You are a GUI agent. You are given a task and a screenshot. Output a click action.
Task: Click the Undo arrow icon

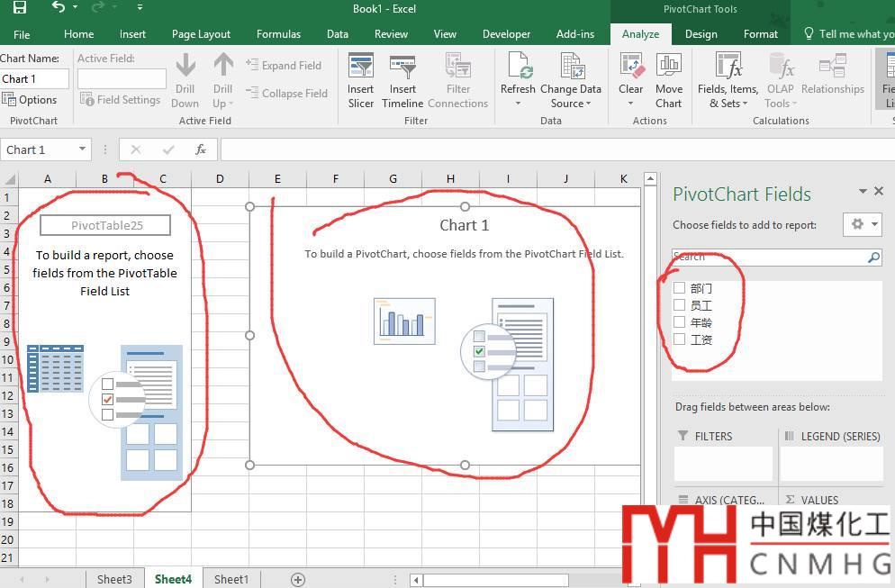[x=59, y=8]
